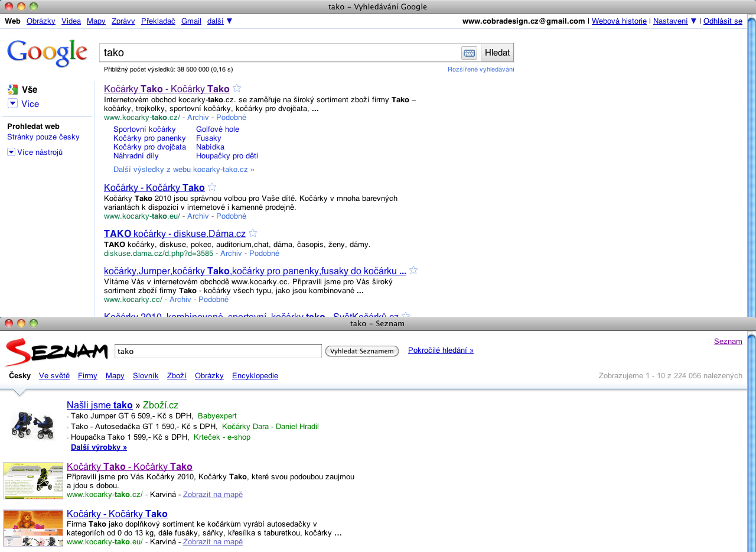
Task: Click Odhlásit se link
Action: coord(723,21)
